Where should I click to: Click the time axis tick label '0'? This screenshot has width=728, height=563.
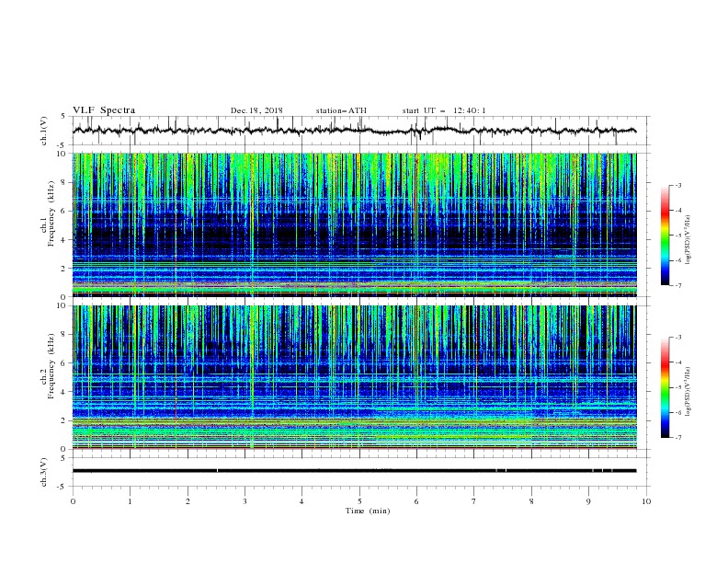[73, 501]
